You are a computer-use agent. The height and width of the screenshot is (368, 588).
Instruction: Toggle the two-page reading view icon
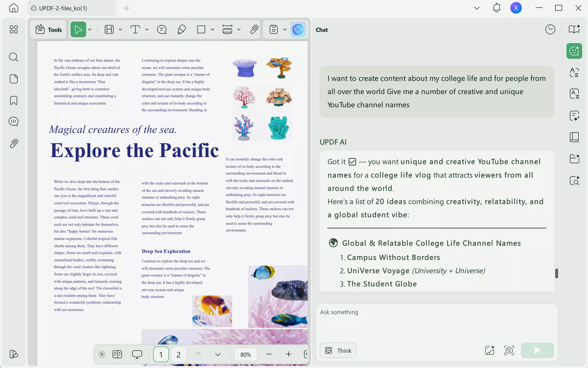click(117, 354)
